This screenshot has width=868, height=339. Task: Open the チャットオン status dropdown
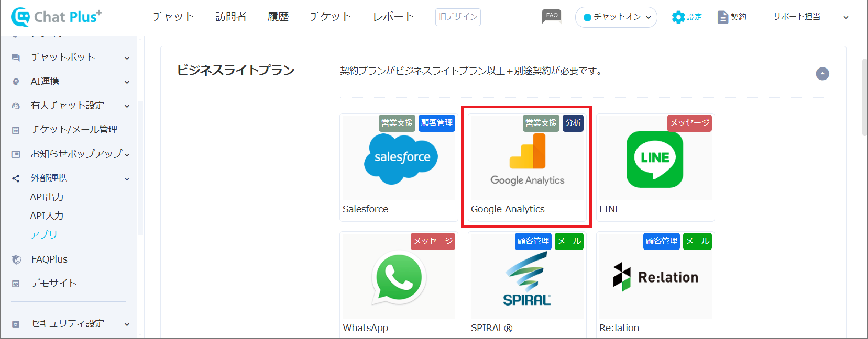pos(616,17)
